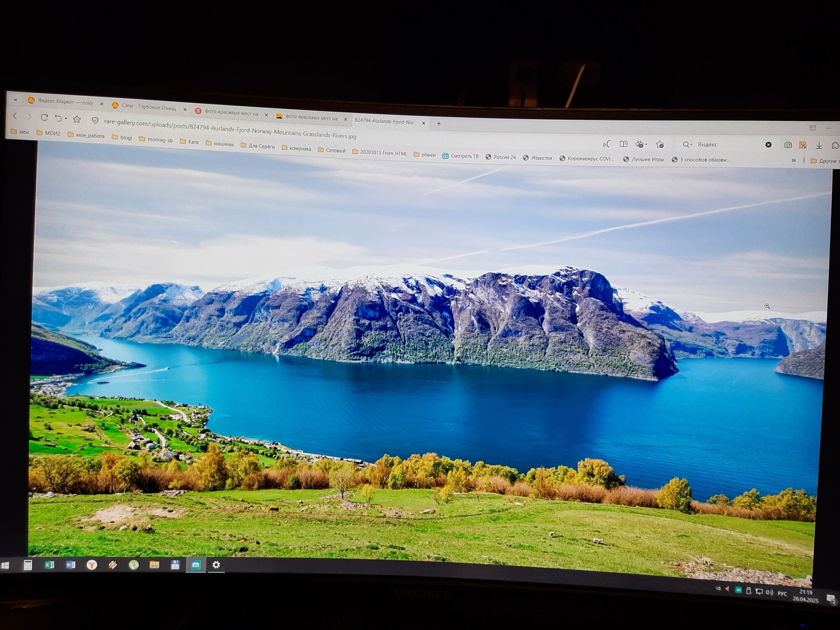This screenshot has height=630, width=840.
Task: Open the Россия 24 bookmark
Action: [501, 157]
